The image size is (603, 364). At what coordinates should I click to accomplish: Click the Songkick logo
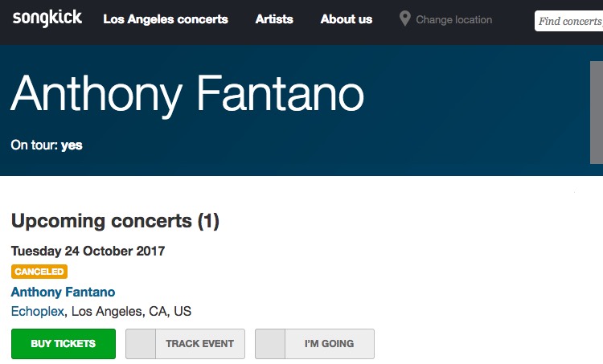coord(47,18)
